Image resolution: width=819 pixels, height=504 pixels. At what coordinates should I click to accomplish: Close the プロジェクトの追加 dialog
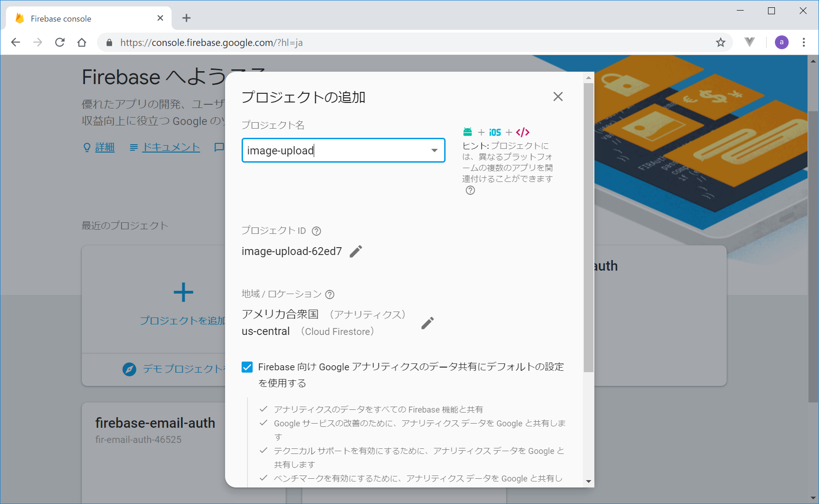(558, 96)
